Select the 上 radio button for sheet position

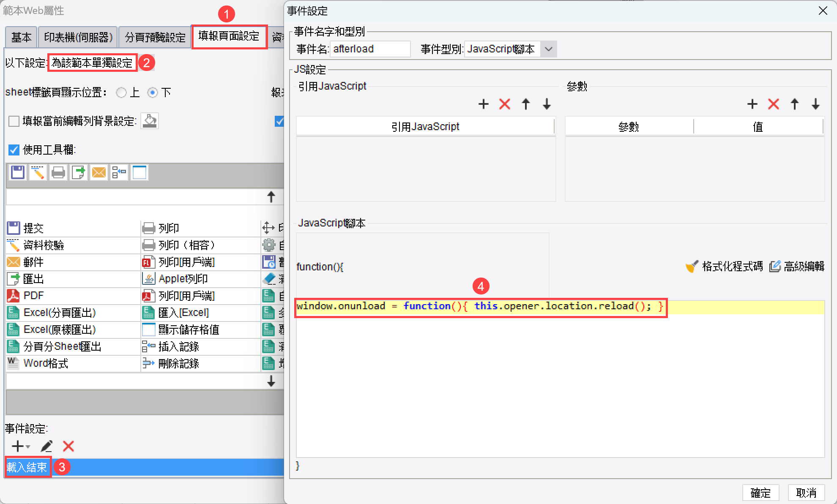[x=121, y=92]
